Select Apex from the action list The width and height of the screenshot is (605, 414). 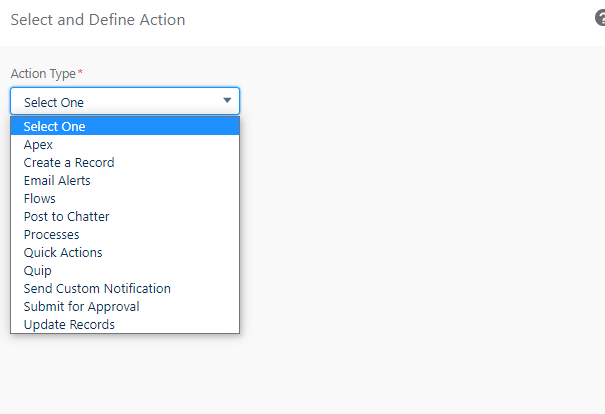(125, 144)
